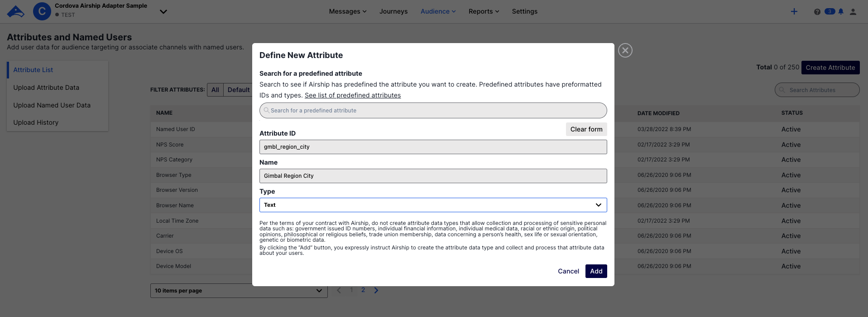
Task: Open the user account icon
Action: (853, 12)
